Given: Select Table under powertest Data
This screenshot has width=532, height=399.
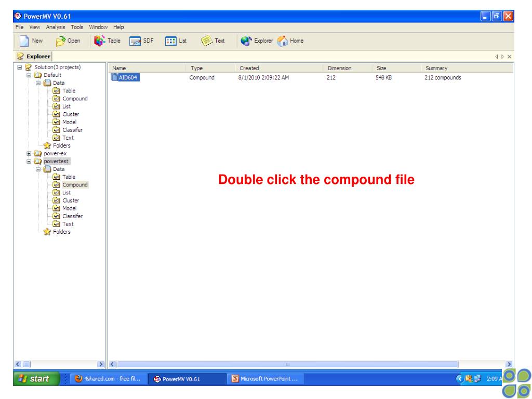Looking at the screenshot, I should tap(69, 177).
